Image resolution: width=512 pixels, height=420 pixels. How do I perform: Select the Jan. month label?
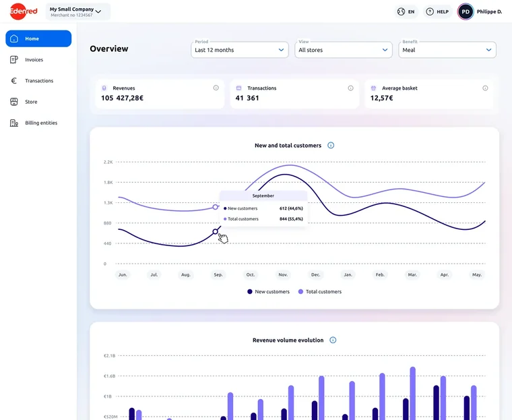point(348,275)
